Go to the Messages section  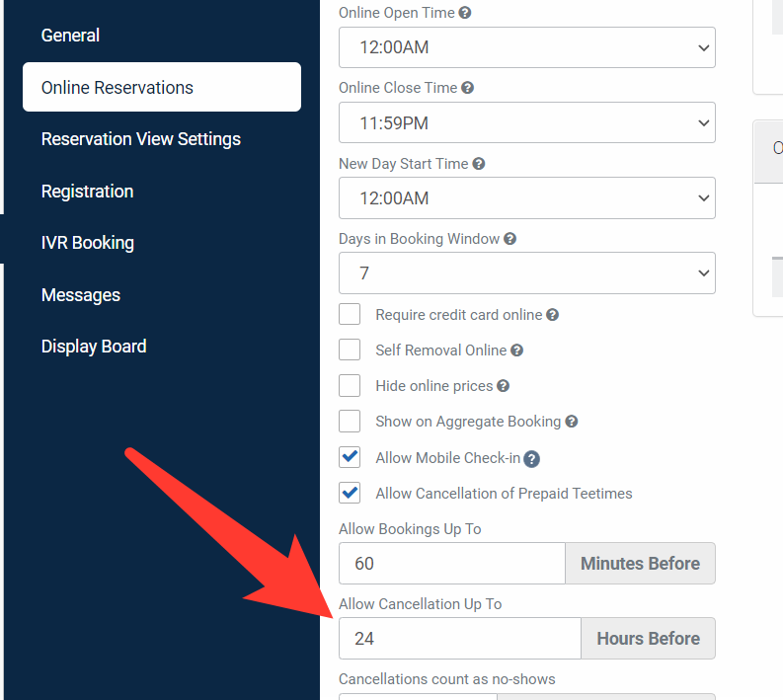(81, 295)
